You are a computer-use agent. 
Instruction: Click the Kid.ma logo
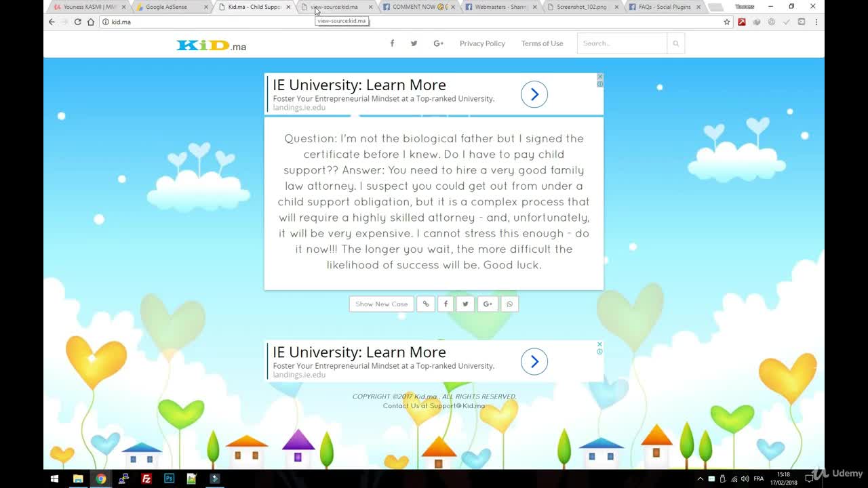tap(212, 45)
